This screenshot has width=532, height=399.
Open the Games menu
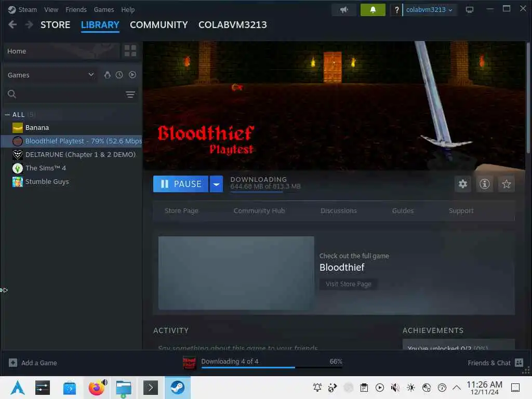click(x=104, y=9)
